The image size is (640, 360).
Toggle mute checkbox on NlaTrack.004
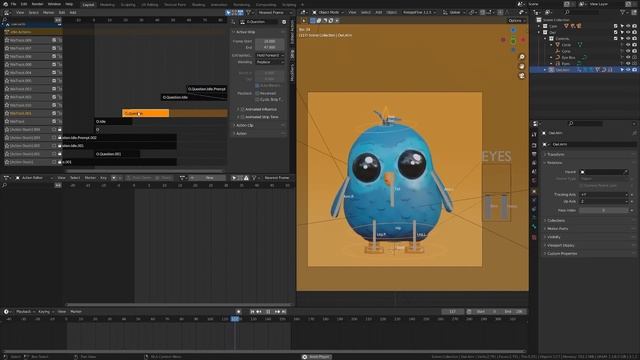pyautogui.click(x=54, y=73)
